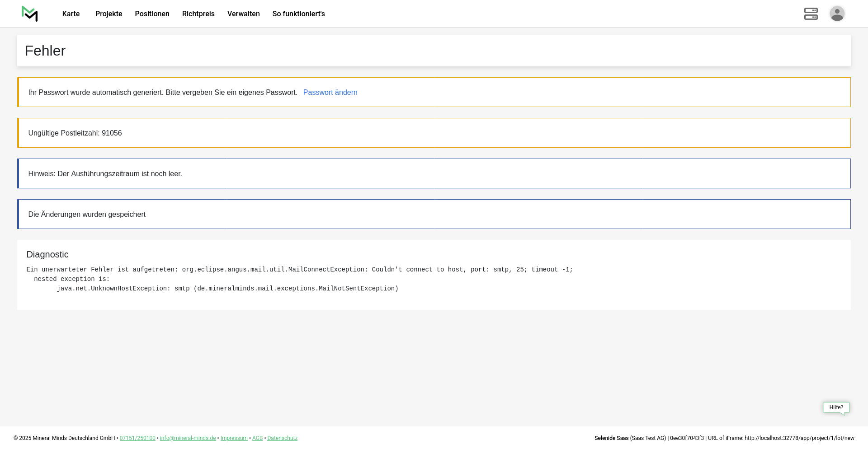This screenshot has width=868, height=449.
Task: Open the server stack icon in header
Action: point(811,14)
